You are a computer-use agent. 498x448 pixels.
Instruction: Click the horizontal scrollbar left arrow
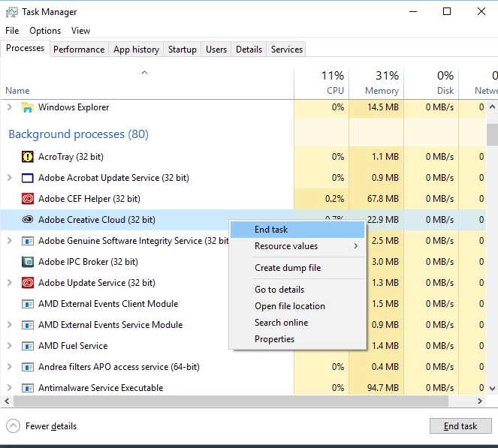(7, 401)
